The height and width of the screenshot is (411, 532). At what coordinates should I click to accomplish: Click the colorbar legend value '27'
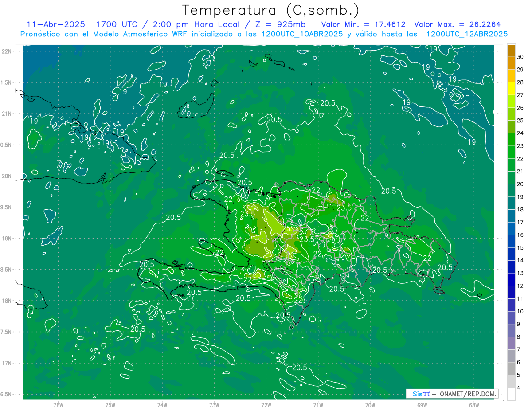pos(520,95)
